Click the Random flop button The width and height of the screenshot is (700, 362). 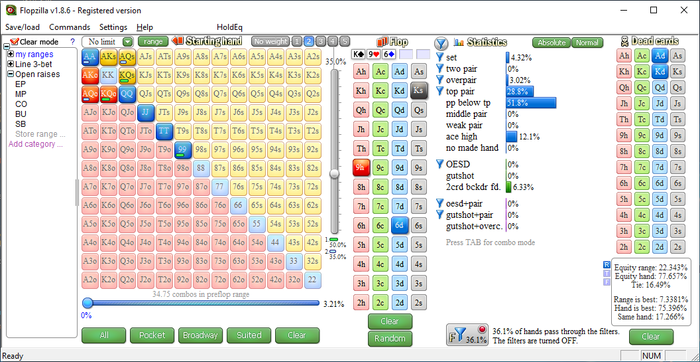[390, 339]
